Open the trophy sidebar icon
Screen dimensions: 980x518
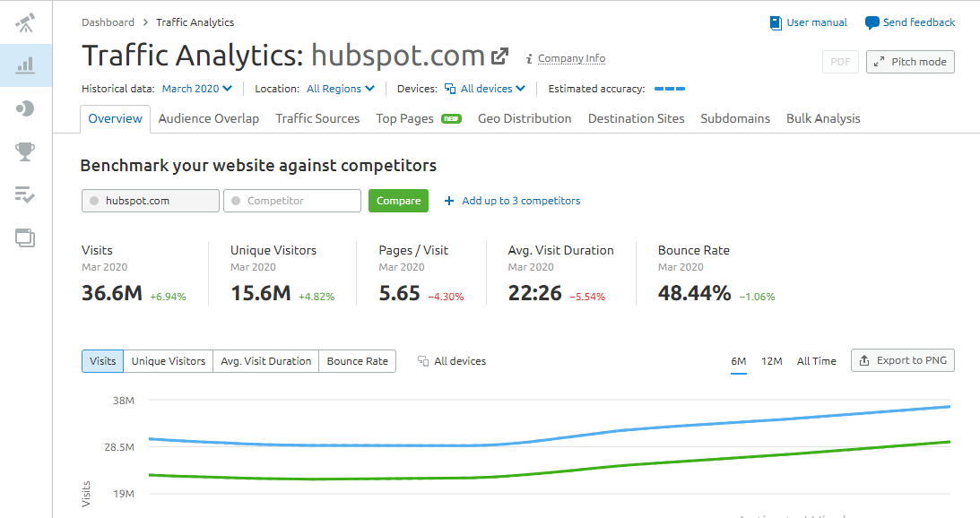click(x=25, y=151)
